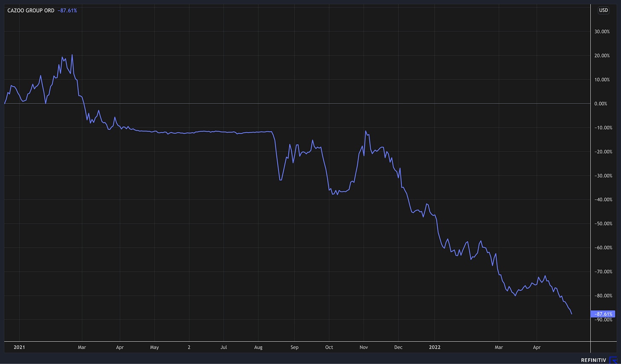Click the -60.00% axis label
Image resolution: width=621 pixels, height=364 pixels.
pyautogui.click(x=603, y=248)
